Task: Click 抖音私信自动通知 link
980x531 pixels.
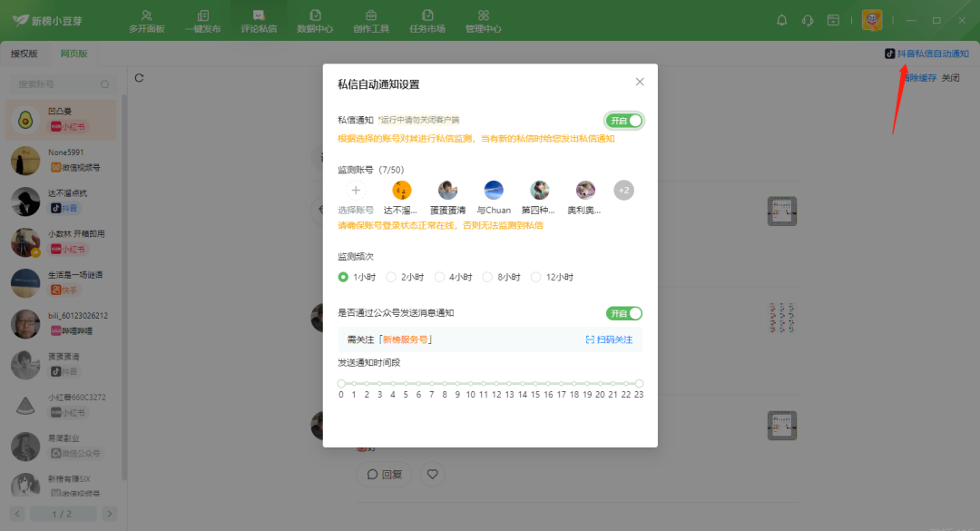Action: pyautogui.click(x=926, y=54)
